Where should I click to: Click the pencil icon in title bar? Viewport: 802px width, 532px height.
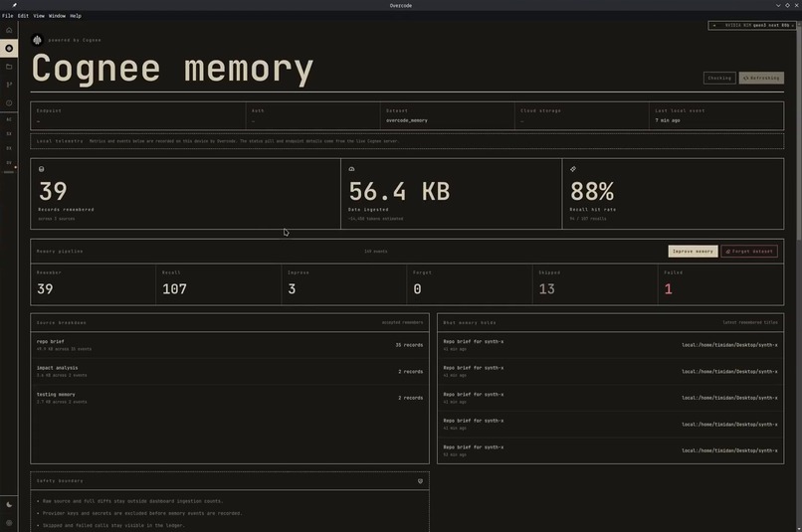[14, 5]
